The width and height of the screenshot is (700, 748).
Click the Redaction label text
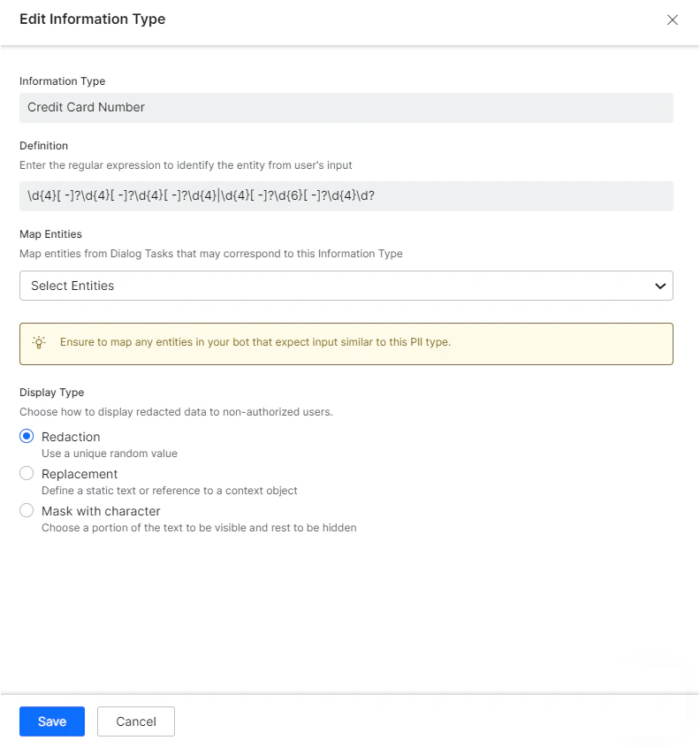pos(70,436)
